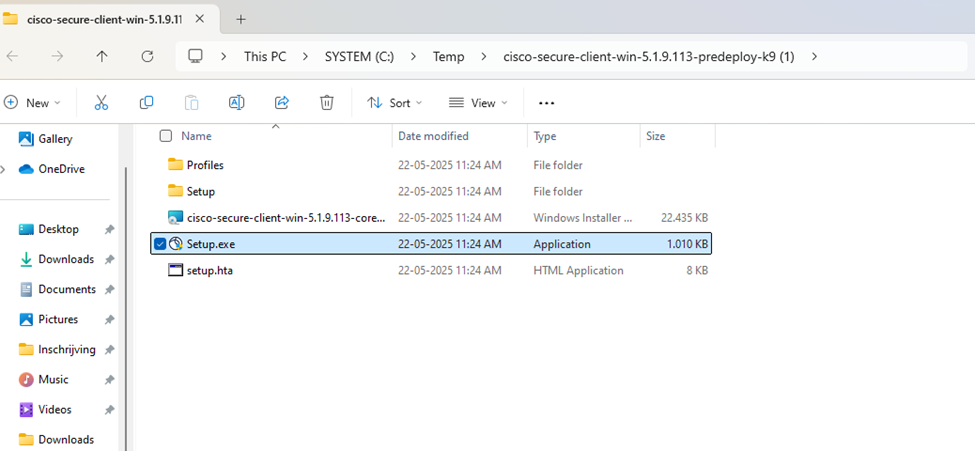Sort files by Date modified column
The width and height of the screenshot is (975, 451).
tap(433, 136)
